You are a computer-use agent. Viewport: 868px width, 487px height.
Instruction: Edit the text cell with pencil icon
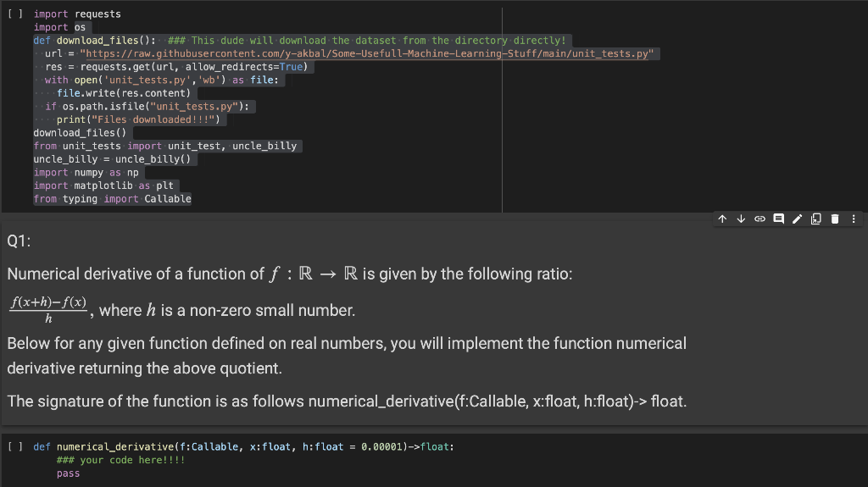(797, 219)
